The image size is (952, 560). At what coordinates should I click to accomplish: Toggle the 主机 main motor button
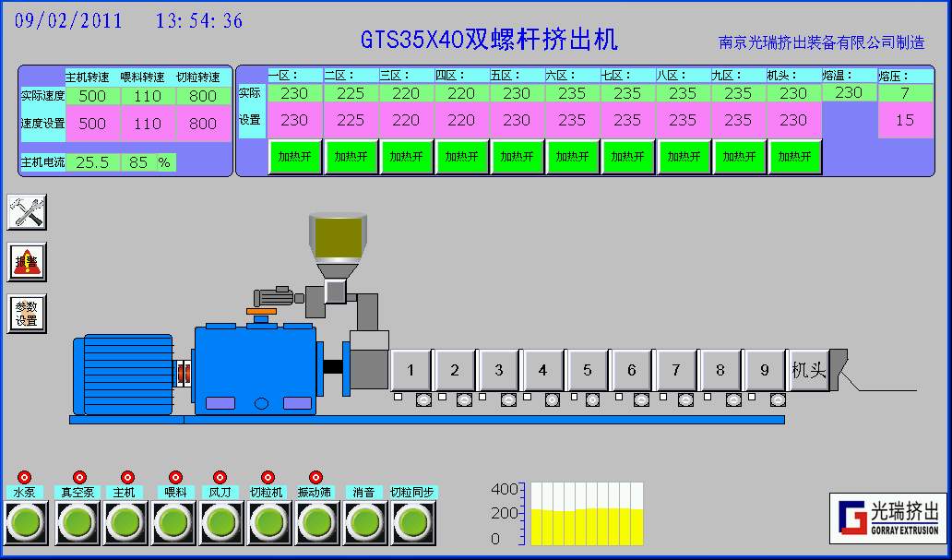[125, 523]
